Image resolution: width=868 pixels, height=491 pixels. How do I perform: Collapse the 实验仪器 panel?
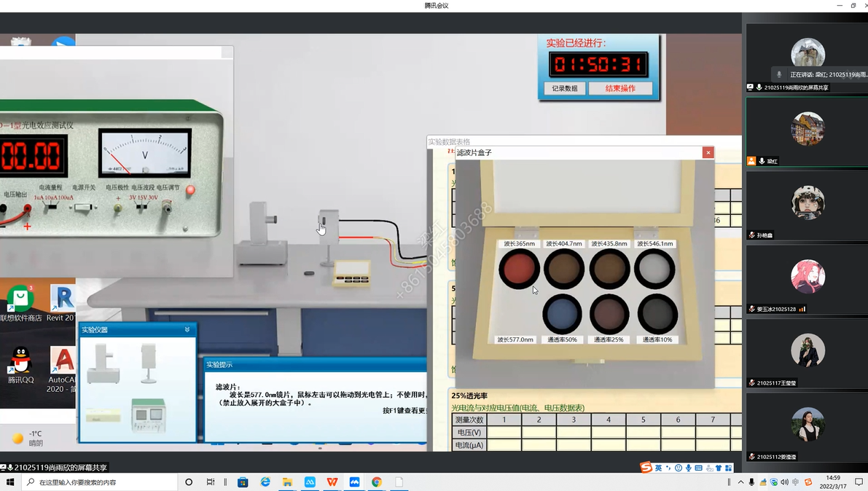pyautogui.click(x=187, y=330)
